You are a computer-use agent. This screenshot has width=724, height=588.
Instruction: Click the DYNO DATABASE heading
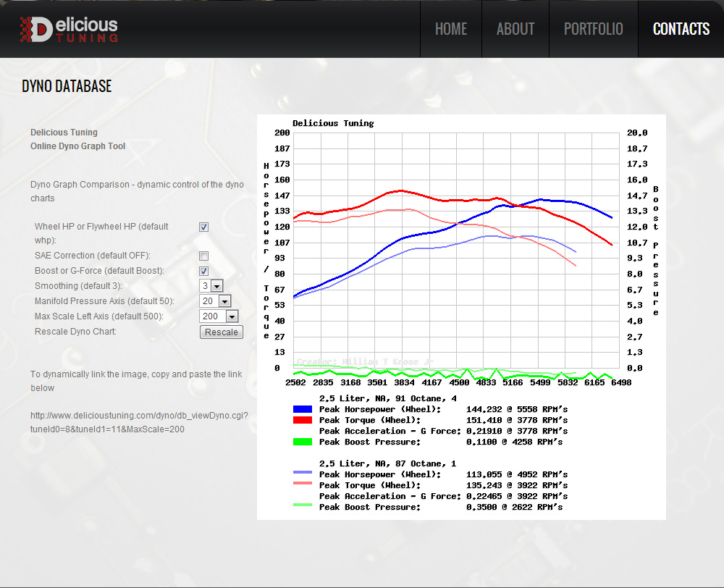point(67,86)
